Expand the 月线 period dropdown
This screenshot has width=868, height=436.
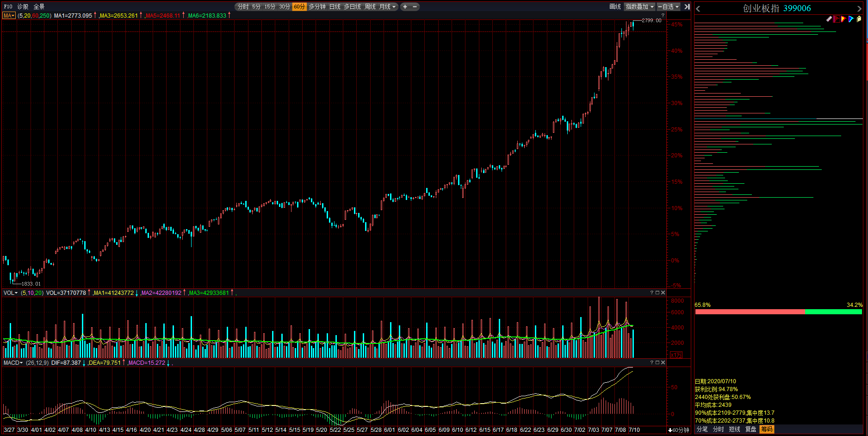pos(388,7)
